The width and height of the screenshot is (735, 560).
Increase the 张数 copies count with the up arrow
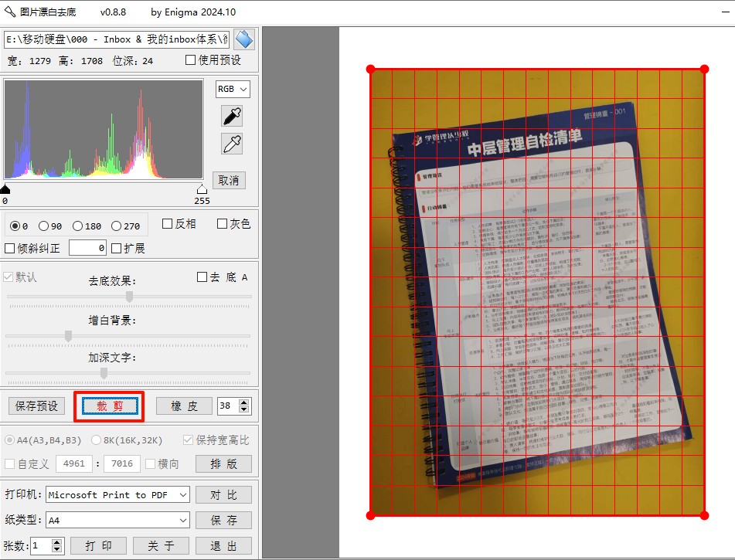56,543
